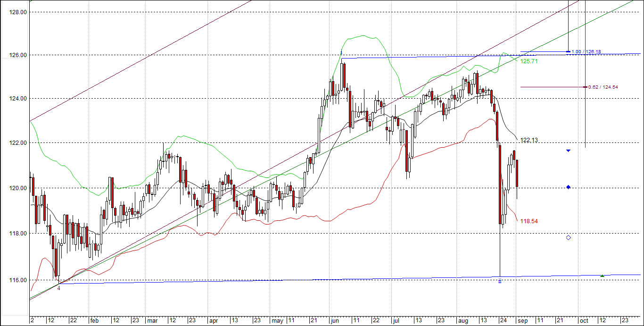Click the 116.00 price axis label
Viewport: 644px width, 326px height.
coord(17,280)
